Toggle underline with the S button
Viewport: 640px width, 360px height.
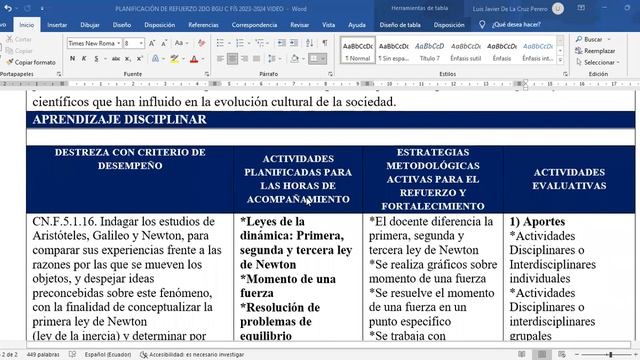click(96, 59)
